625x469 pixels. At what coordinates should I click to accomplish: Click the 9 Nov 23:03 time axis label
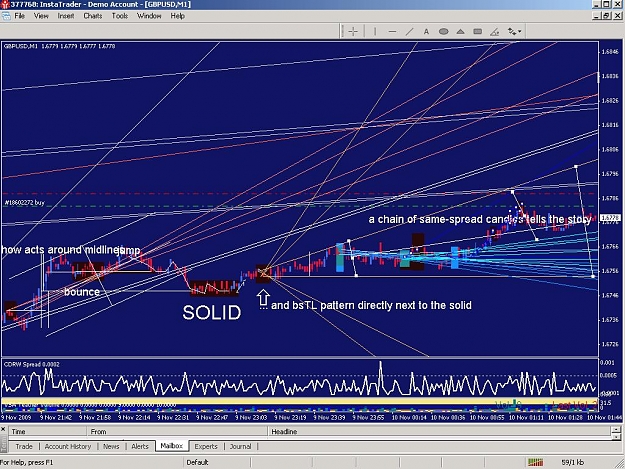pyautogui.click(x=251, y=417)
